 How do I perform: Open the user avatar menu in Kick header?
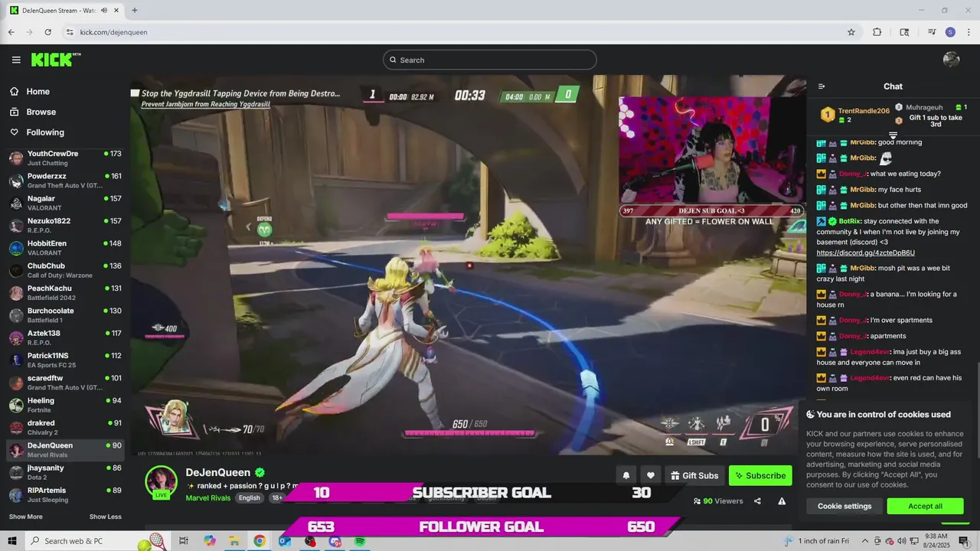pos(952,60)
